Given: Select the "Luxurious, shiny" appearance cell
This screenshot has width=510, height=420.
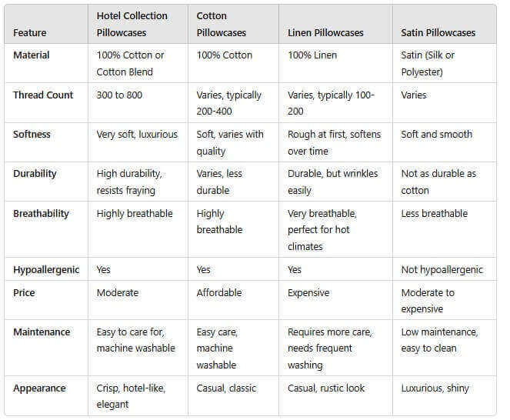Looking at the screenshot, I should click(x=436, y=388).
